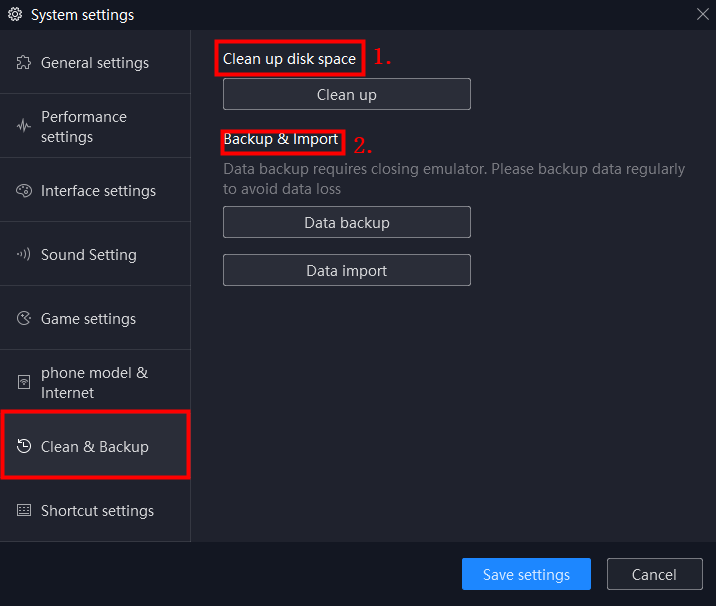Go to the Sound Setting tab
Screen dimensions: 716x606
[95, 254]
